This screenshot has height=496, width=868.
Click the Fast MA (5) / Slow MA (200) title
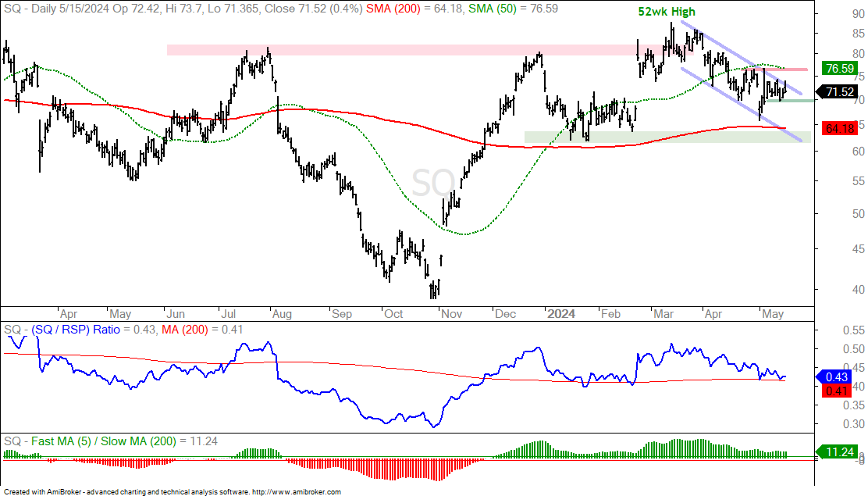point(104,441)
